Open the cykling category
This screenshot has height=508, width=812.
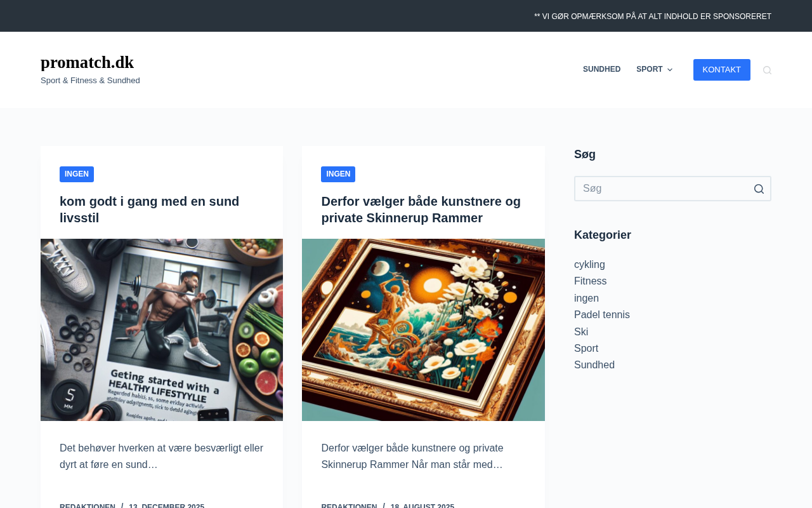(x=589, y=265)
